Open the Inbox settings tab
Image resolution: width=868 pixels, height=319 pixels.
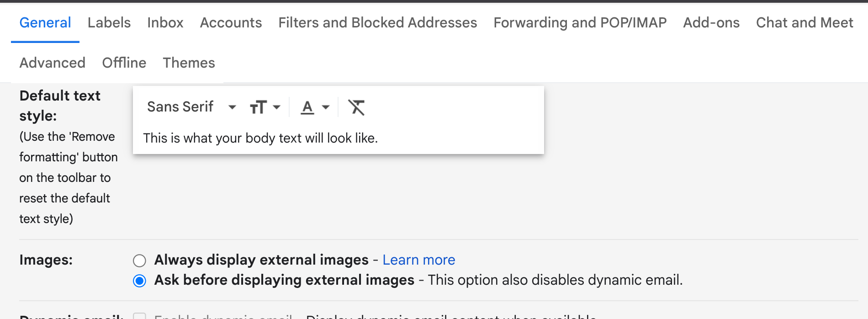(165, 22)
